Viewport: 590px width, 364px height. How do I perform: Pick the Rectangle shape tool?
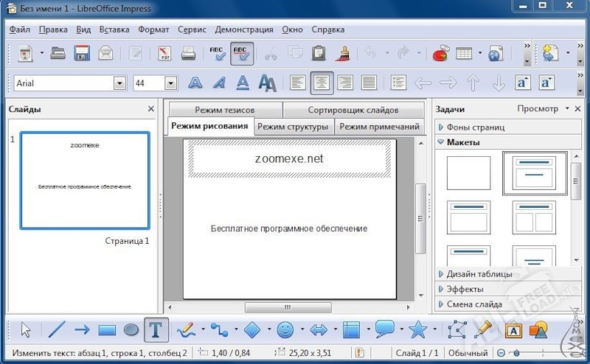(107, 330)
